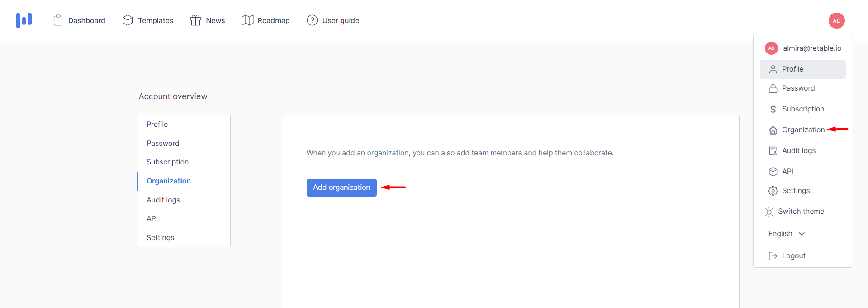Click the AD avatar in top bar
Viewport: 868px width, 308px height.
tap(836, 20)
